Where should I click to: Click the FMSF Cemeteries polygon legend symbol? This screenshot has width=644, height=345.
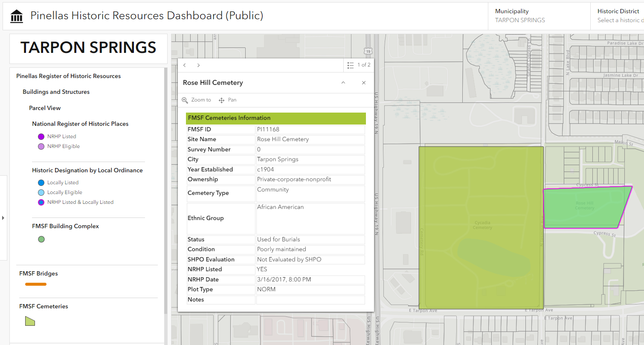point(30,321)
